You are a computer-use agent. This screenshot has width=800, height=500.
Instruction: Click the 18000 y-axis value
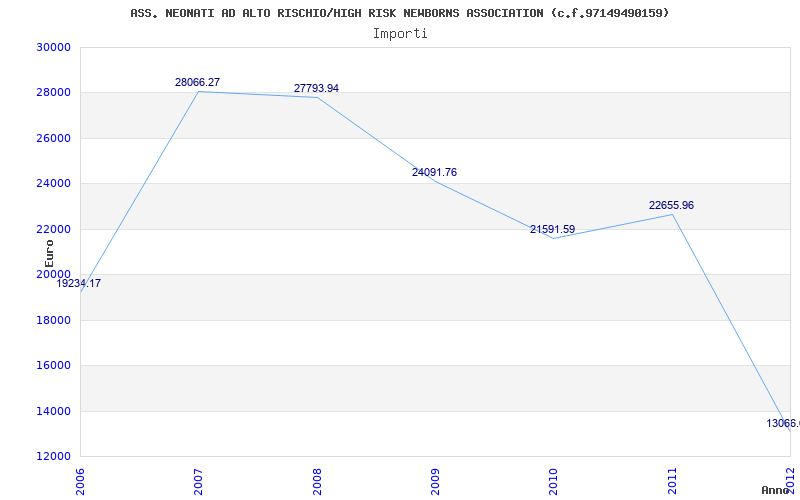tap(53, 320)
